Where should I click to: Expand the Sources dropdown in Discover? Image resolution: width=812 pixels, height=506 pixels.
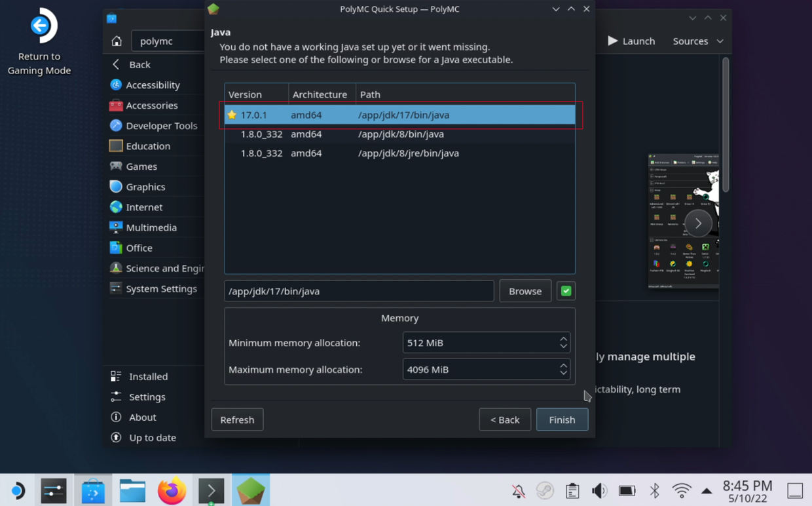(698, 41)
